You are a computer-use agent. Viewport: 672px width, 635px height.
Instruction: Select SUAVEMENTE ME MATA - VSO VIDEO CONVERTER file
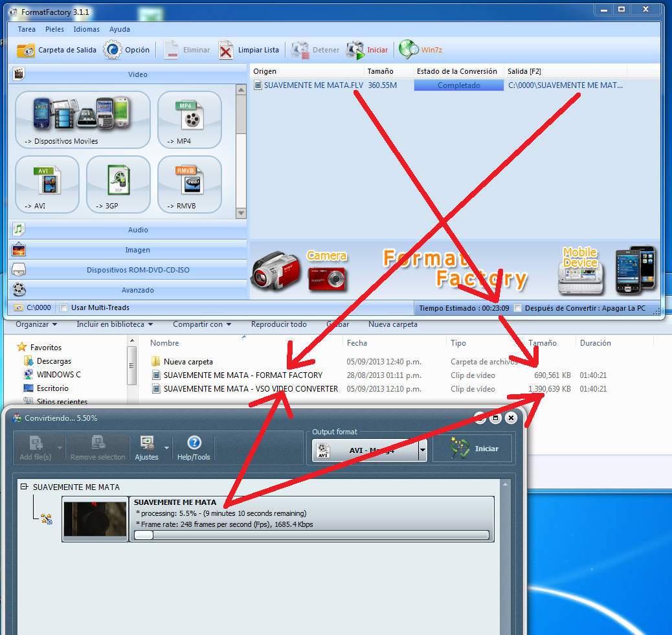click(251, 388)
